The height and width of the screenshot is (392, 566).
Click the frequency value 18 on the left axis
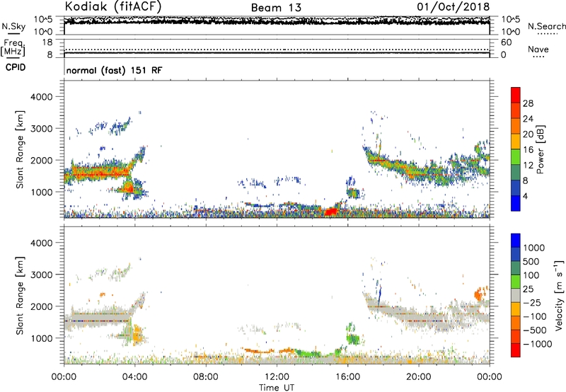(47, 42)
